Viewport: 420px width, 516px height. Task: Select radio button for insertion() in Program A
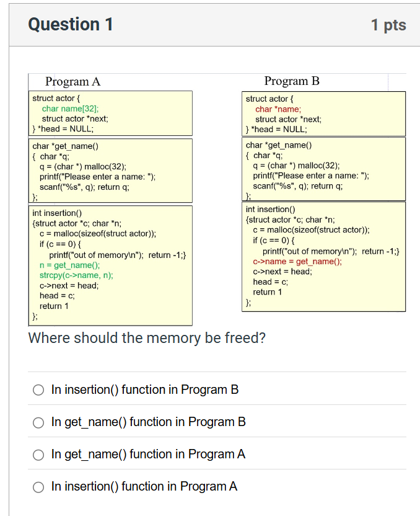(x=37, y=487)
